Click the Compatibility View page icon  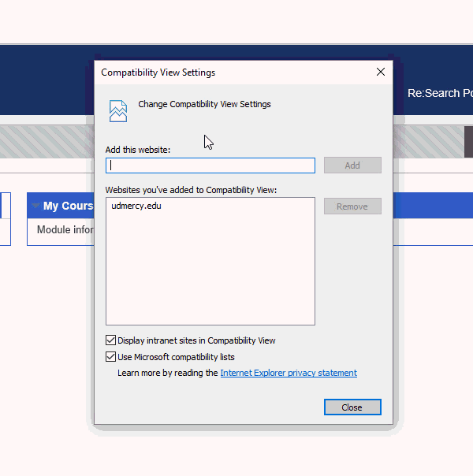click(117, 111)
